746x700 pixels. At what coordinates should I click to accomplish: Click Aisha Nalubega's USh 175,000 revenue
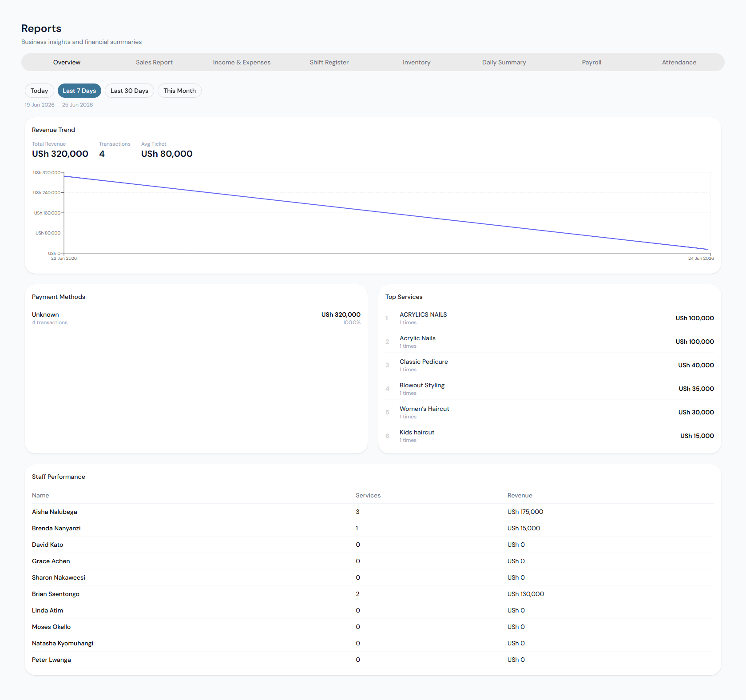[x=525, y=512]
